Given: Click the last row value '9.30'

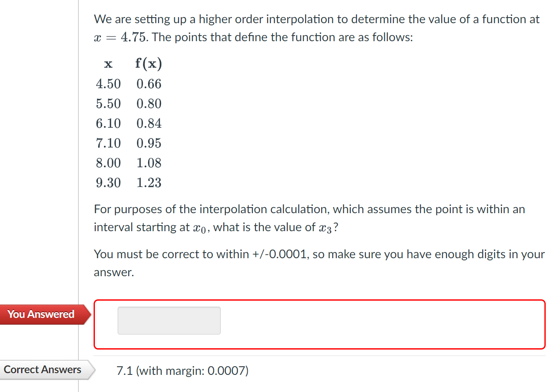Looking at the screenshot, I should point(108,182).
